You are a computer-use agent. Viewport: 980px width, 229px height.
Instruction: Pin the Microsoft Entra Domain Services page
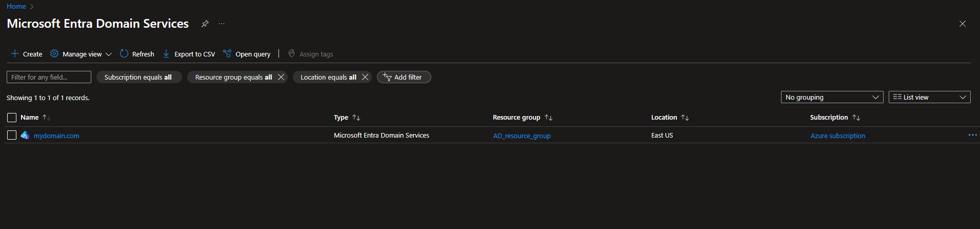tap(205, 24)
